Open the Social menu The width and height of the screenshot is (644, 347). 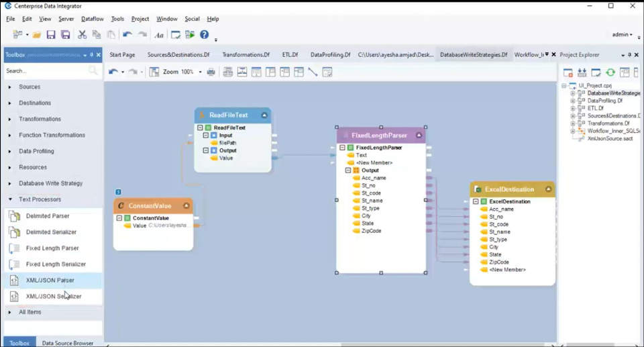[x=192, y=19]
